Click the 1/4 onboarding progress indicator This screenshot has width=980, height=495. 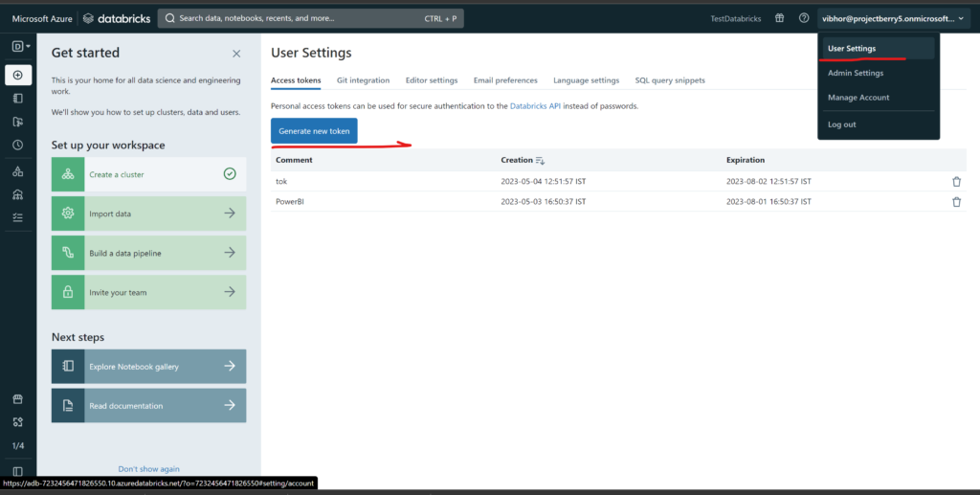click(x=18, y=445)
